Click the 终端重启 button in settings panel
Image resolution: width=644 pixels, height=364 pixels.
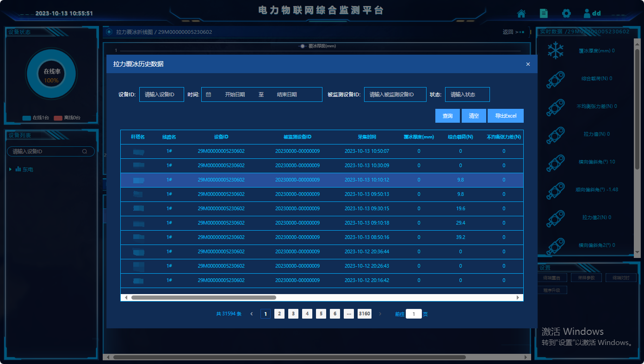tap(552, 278)
